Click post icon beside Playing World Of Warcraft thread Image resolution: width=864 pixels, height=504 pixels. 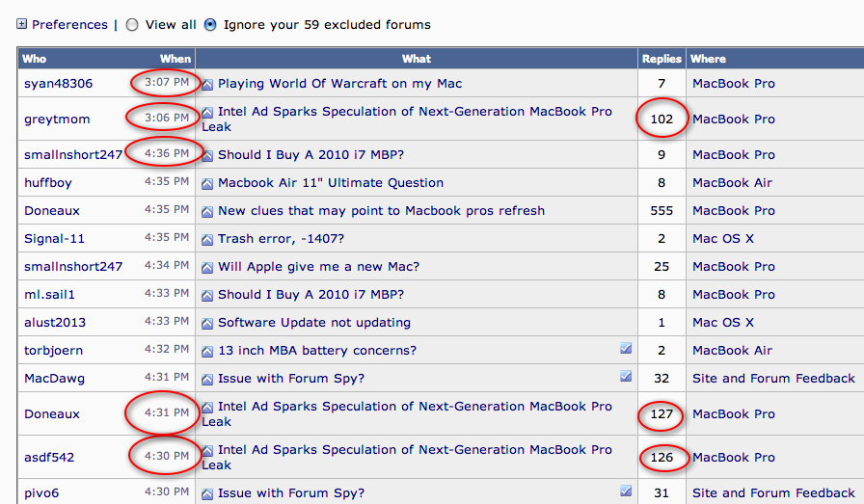[207, 84]
